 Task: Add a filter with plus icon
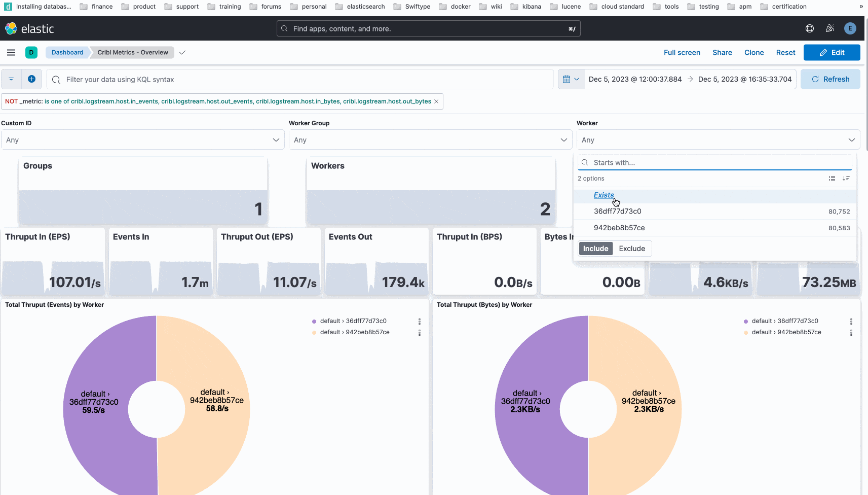[31, 79]
